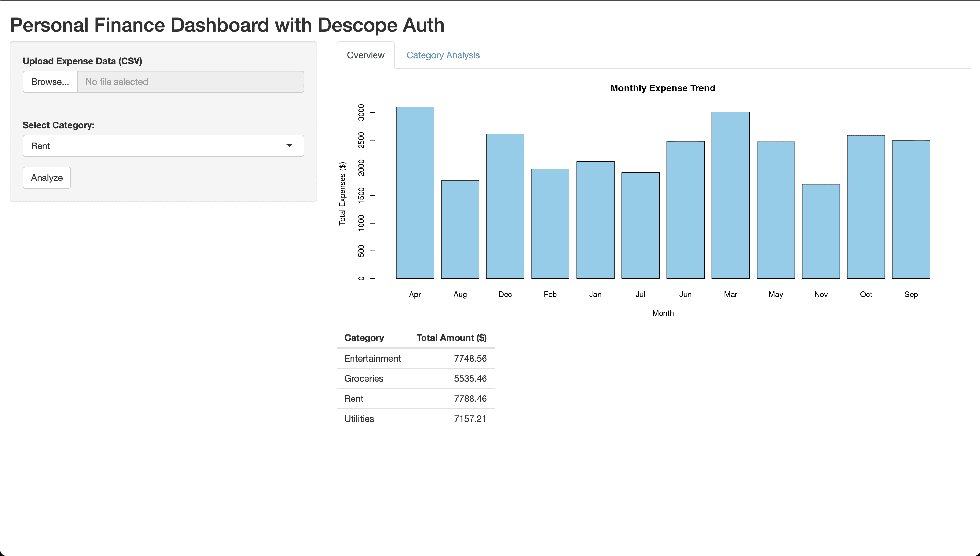Click the Apr bar in the chart
Image resolution: width=980 pixels, height=556 pixels.
[414, 191]
